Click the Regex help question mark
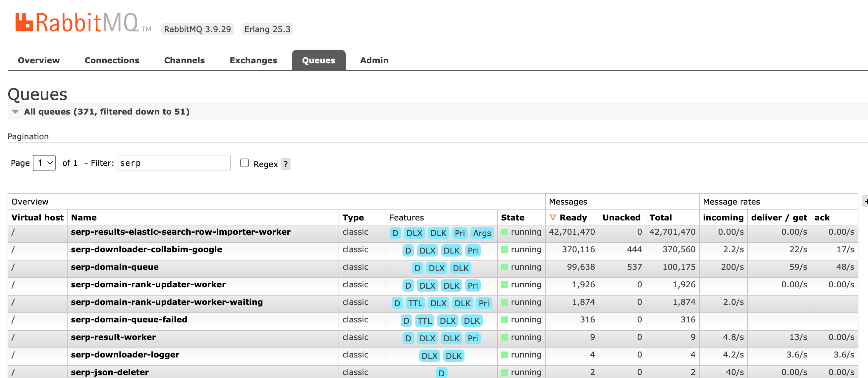 [285, 164]
